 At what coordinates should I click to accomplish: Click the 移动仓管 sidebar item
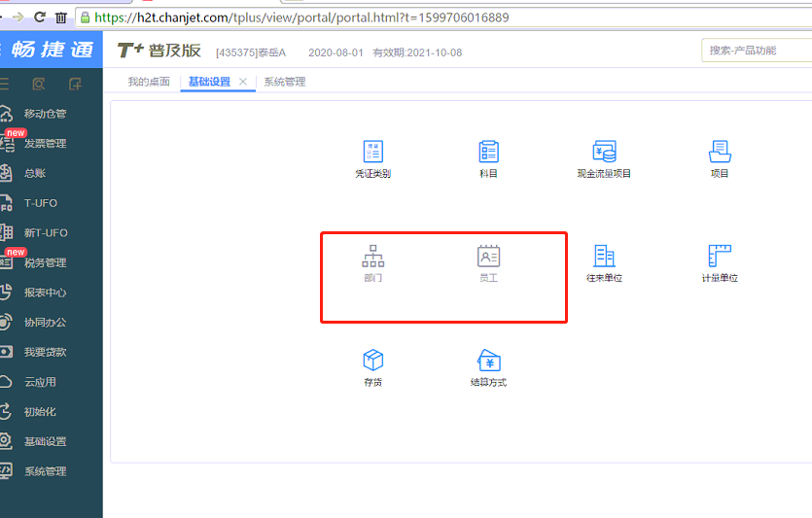point(45,114)
